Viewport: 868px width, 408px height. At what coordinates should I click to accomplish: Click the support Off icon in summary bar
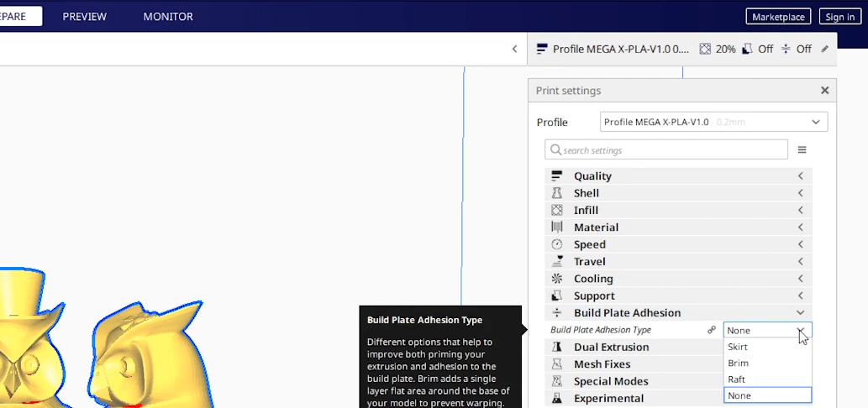click(747, 50)
